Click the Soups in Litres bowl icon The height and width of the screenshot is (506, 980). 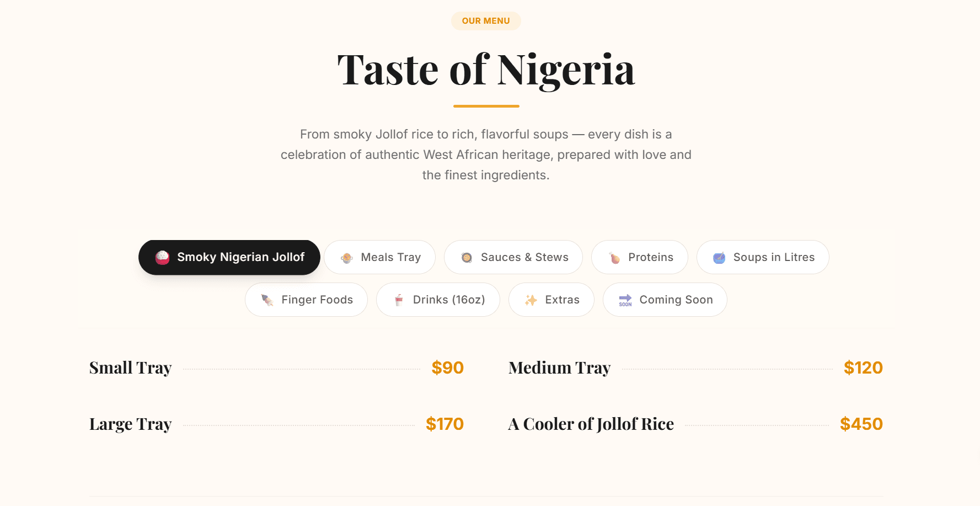point(719,258)
